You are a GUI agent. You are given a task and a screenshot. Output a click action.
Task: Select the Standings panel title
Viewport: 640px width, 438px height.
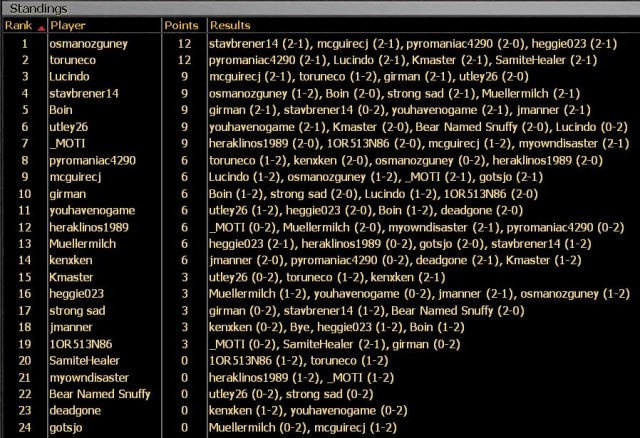tap(38, 9)
